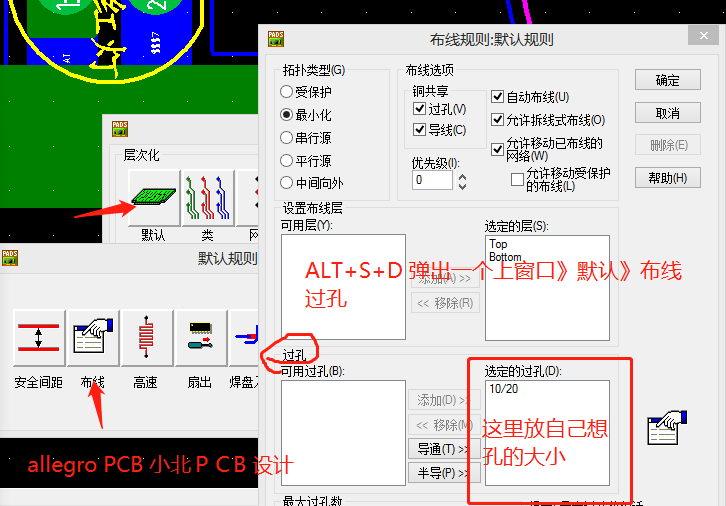Click OK (确定) button
726x506 pixels.
(667, 81)
